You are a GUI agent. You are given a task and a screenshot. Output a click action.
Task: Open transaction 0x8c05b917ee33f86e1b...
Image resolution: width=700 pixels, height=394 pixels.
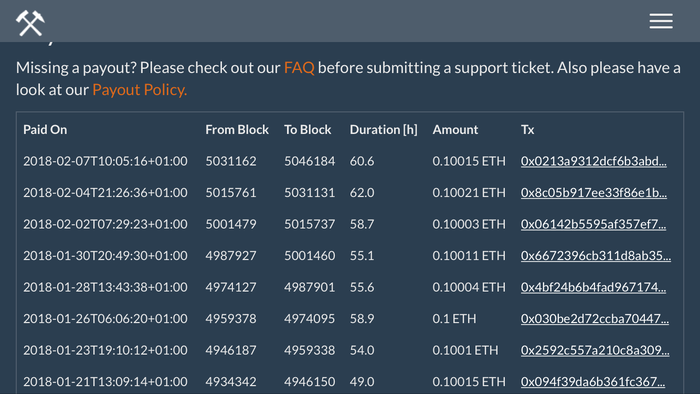coord(593,192)
